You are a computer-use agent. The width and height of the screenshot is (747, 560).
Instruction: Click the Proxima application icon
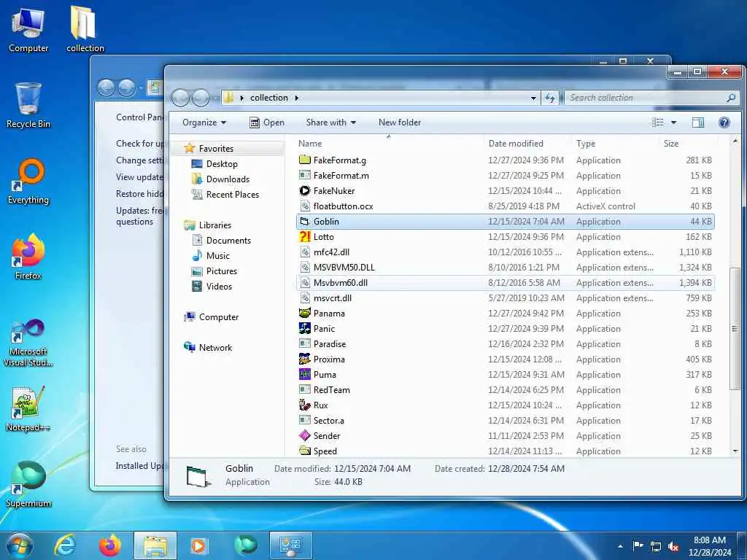(x=304, y=359)
